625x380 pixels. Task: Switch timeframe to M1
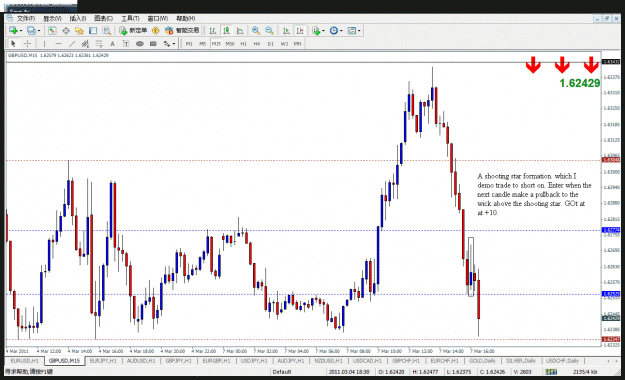tap(189, 44)
